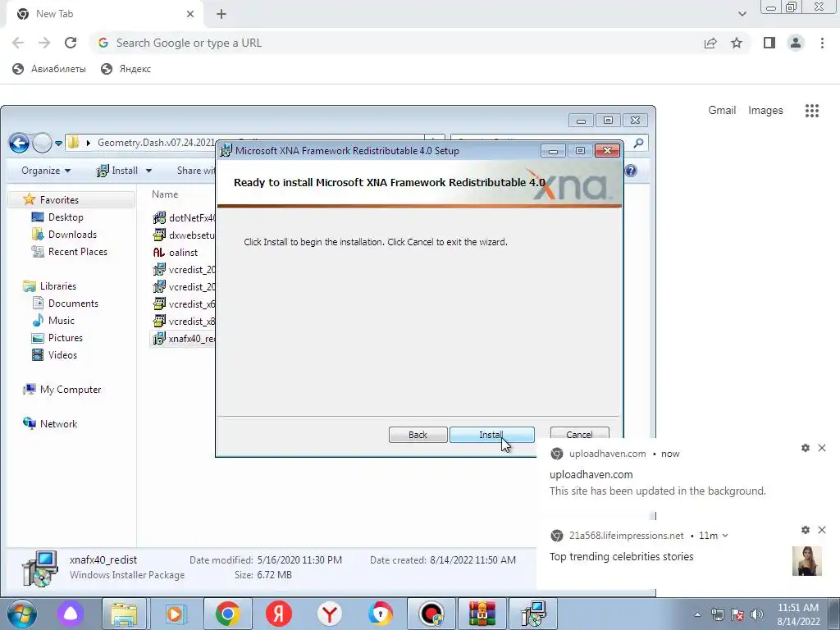840x630 pixels.
Task: Close the New Tab tab
Action: (190, 14)
